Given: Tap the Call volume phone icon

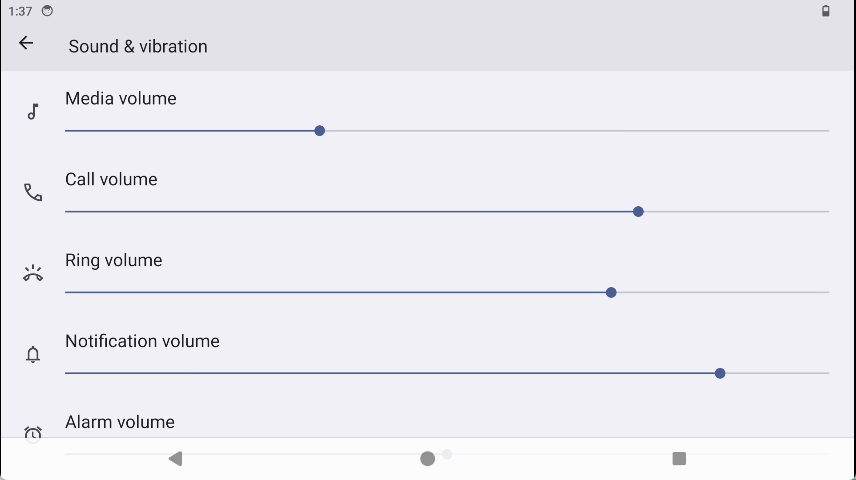Looking at the screenshot, I should pyautogui.click(x=33, y=193).
